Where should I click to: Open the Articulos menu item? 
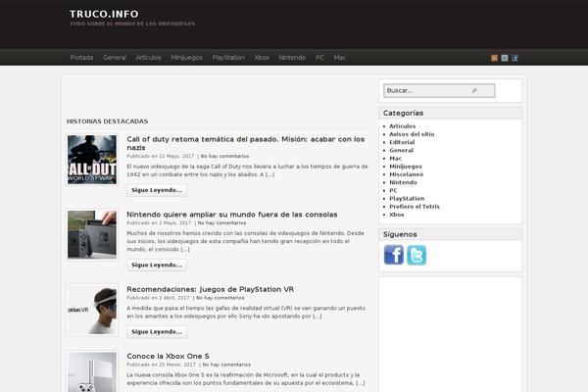tap(148, 58)
